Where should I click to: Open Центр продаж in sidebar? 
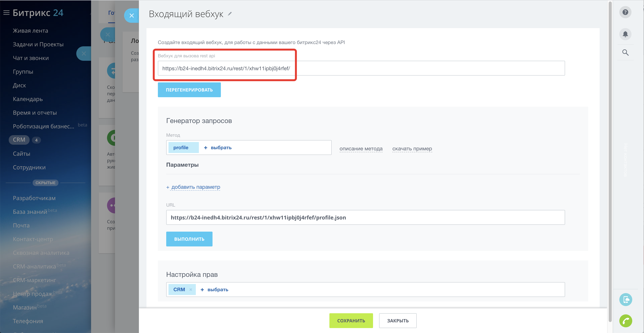coord(33,294)
